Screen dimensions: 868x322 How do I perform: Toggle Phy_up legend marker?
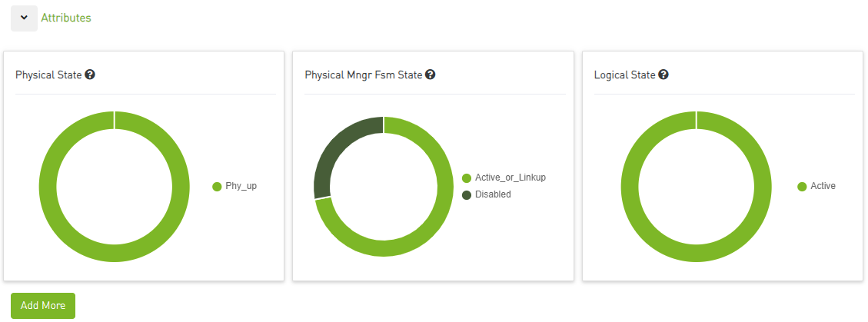point(217,186)
